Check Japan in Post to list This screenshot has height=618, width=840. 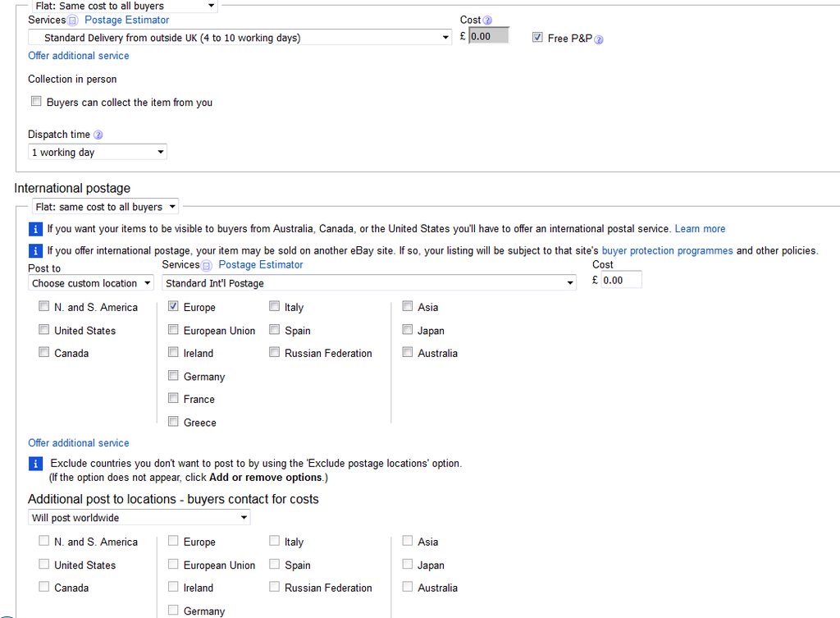tap(408, 329)
